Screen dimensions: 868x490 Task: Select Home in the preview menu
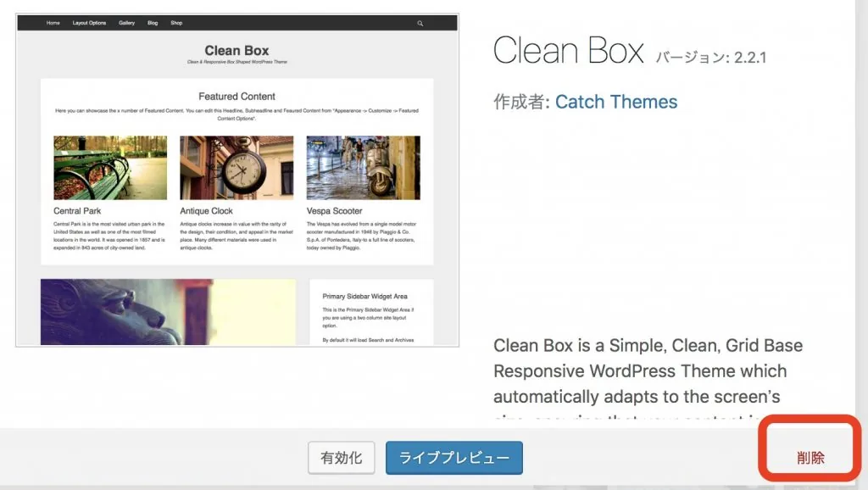point(53,23)
